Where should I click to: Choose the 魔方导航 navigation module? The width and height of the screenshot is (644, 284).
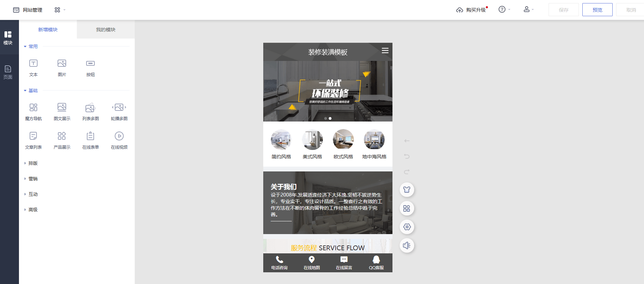pyautogui.click(x=33, y=108)
